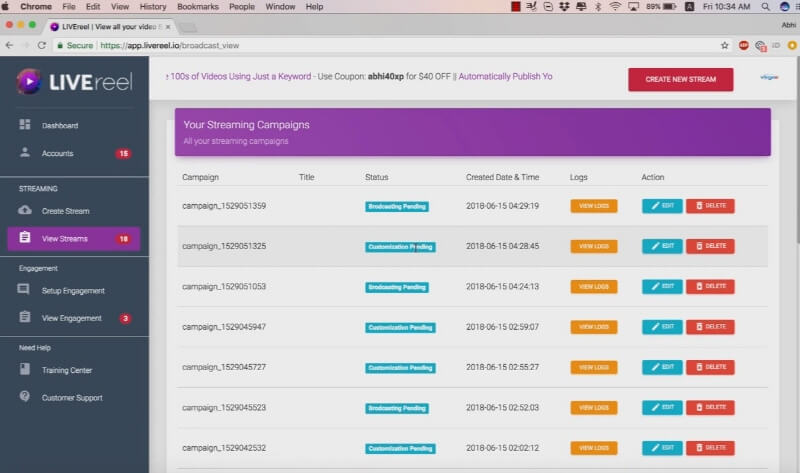800x473 pixels.
Task: Delete campaign_1529045947
Action: click(x=710, y=327)
